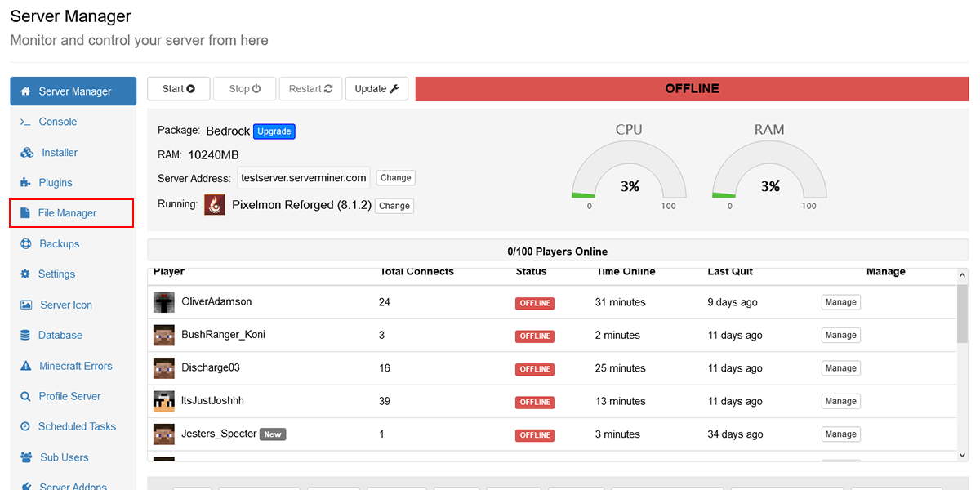Click OliverAdamson's player avatar

click(164, 302)
